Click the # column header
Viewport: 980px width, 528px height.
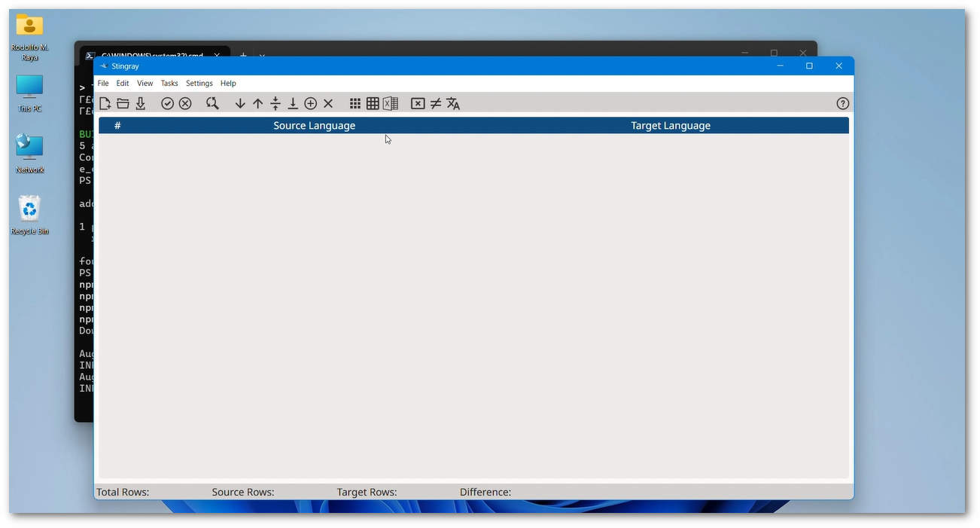click(117, 126)
